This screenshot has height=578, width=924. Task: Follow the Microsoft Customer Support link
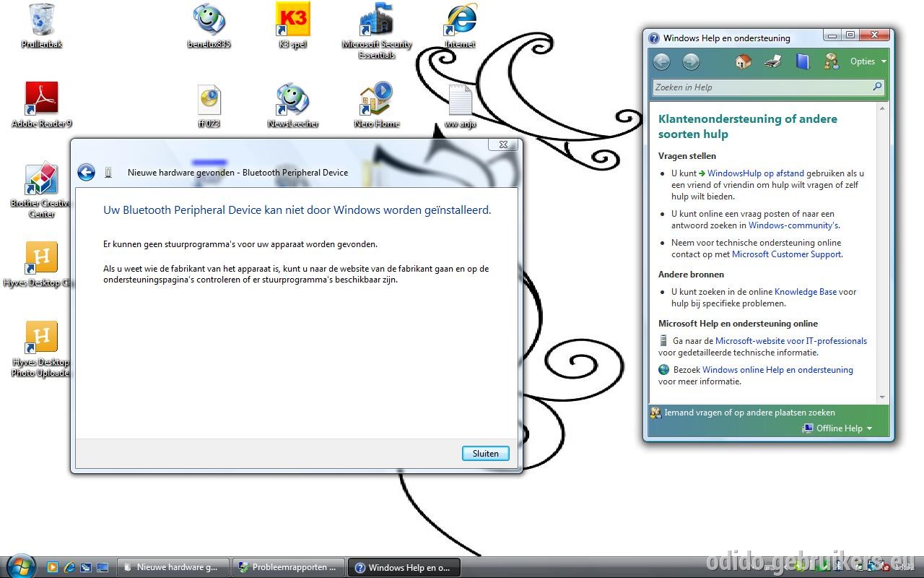[787, 254]
